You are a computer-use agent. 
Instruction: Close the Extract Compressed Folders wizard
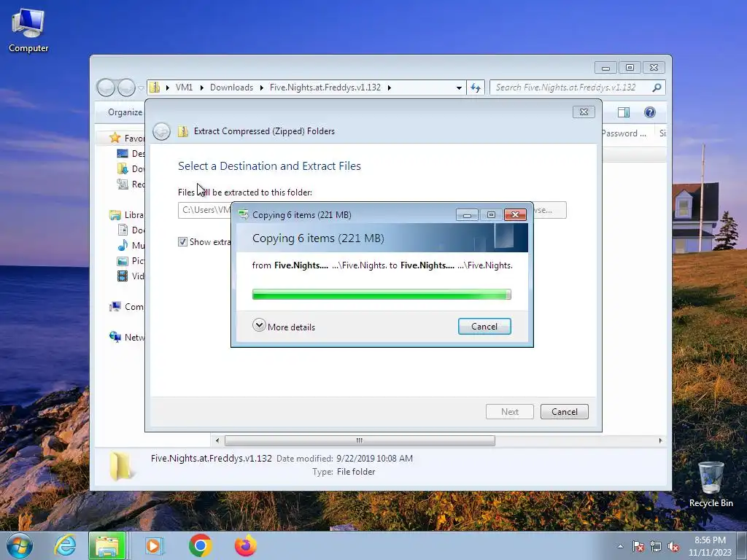(x=584, y=112)
